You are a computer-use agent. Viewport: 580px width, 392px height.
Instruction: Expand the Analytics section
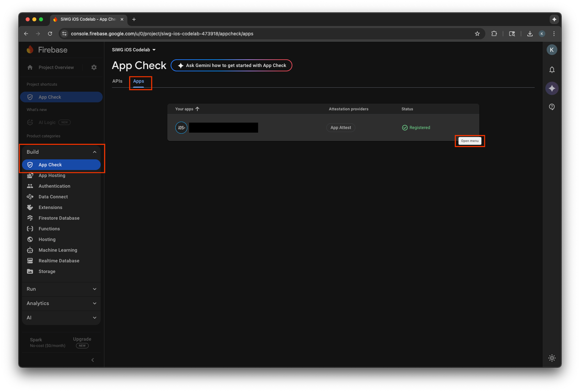pos(61,303)
